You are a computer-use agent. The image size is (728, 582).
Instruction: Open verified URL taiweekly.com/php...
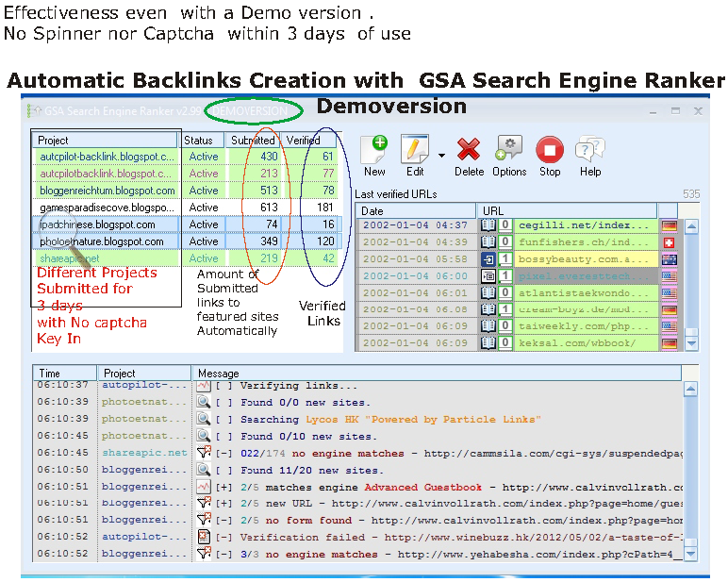[583, 326]
